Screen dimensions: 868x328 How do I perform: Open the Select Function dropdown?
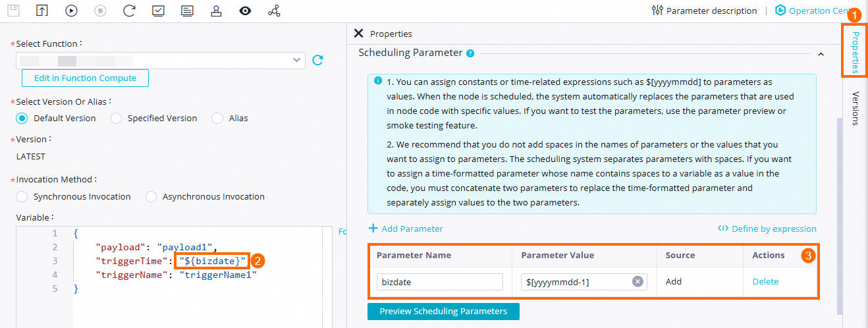(296, 61)
